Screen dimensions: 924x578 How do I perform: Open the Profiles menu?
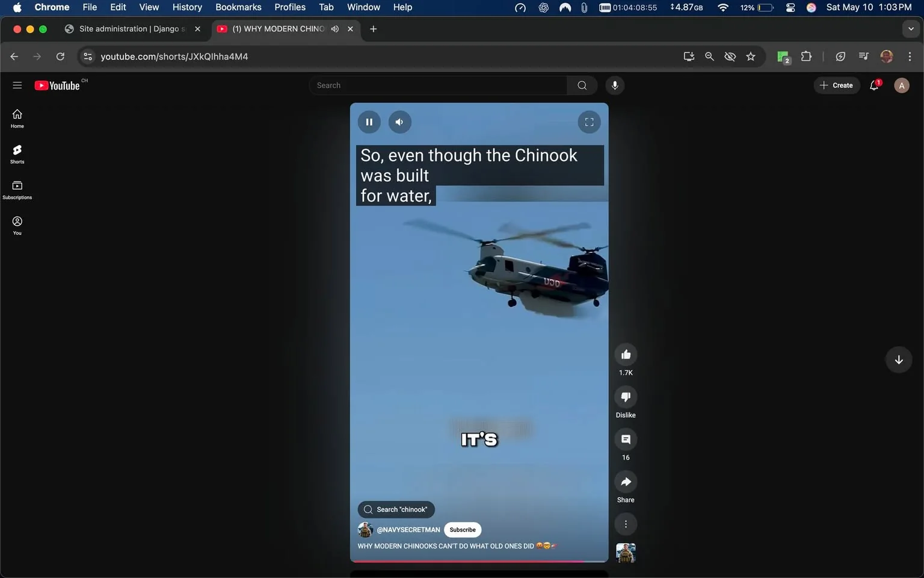[x=290, y=7]
